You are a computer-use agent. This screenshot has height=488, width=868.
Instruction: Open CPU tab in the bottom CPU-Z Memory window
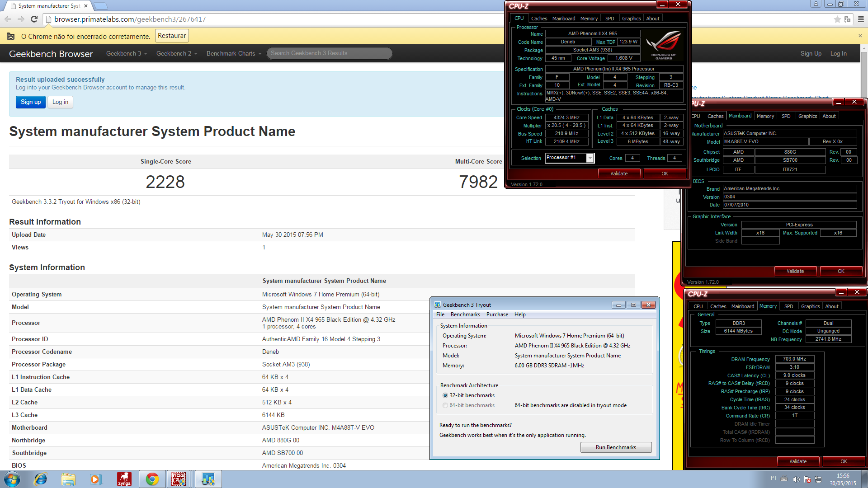pos(698,306)
